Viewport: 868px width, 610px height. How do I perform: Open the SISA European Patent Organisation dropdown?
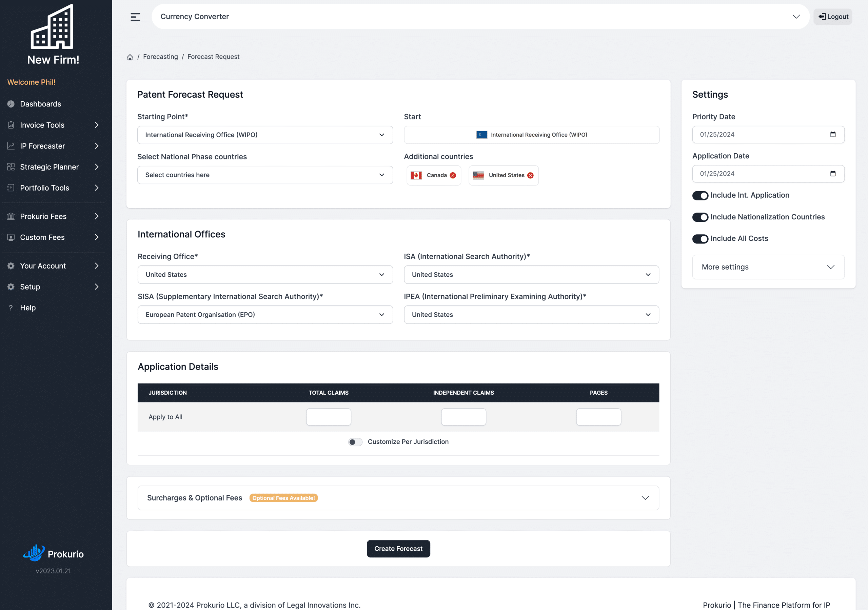(x=265, y=315)
